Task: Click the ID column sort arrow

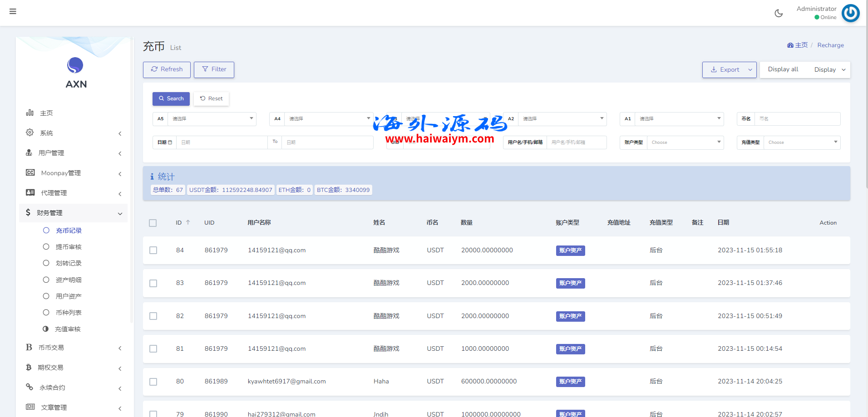Action: pyautogui.click(x=188, y=222)
